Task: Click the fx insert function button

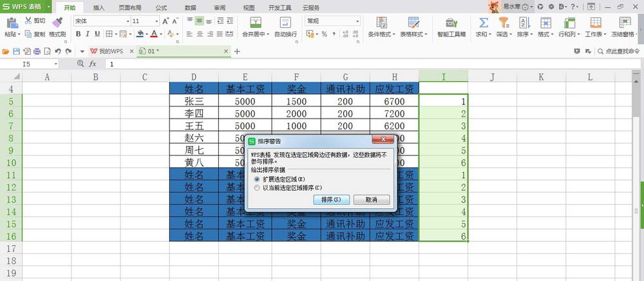Action: (93, 64)
